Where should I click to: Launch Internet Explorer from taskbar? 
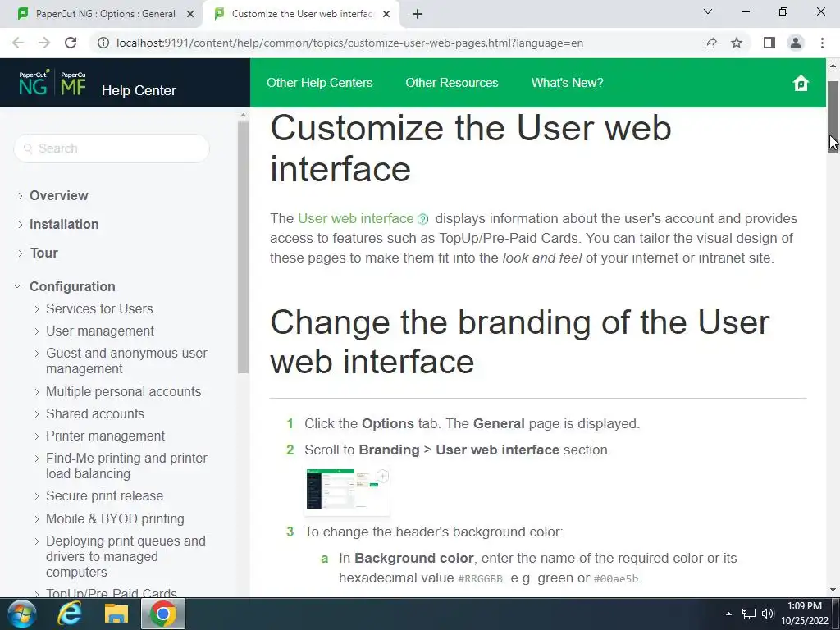pos(70,614)
